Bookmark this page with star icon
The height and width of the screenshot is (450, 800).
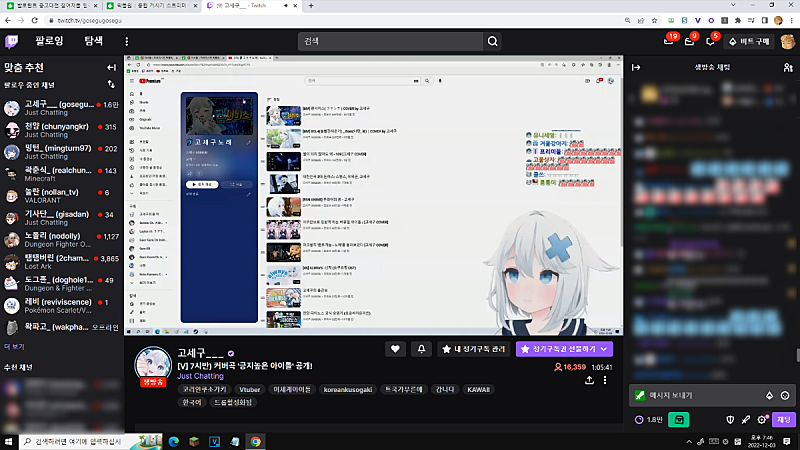[654, 20]
